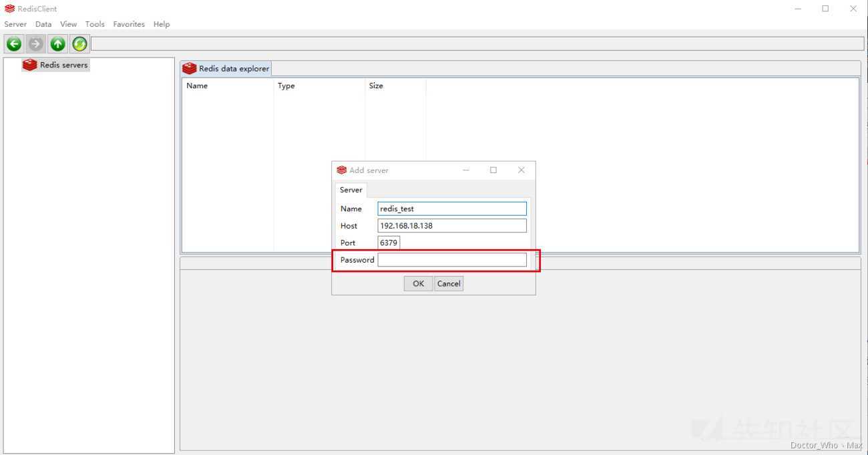Click the Host field with 192.168.18.138

coord(452,226)
